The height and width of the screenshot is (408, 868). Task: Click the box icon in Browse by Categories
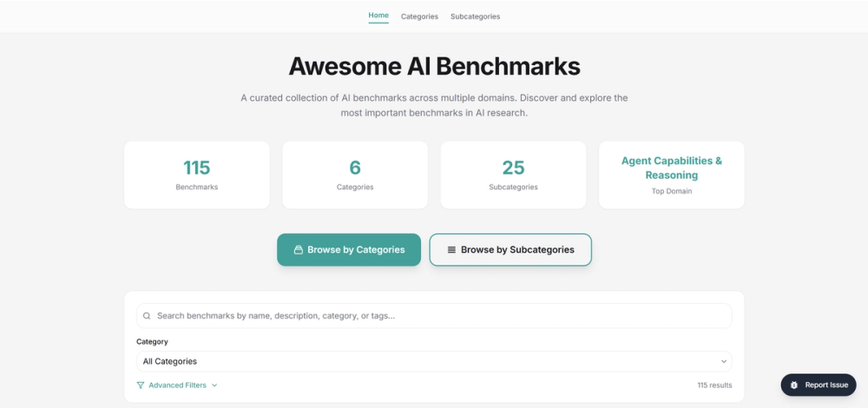point(298,250)
